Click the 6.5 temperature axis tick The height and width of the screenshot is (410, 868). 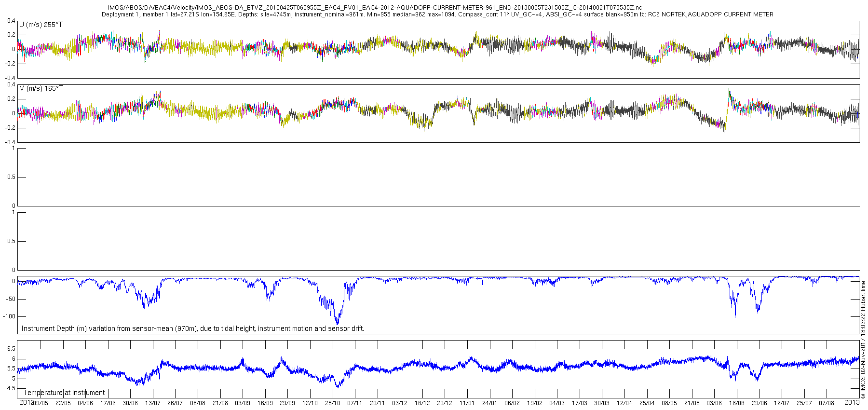pyautogui.click(x=11, y=349)
